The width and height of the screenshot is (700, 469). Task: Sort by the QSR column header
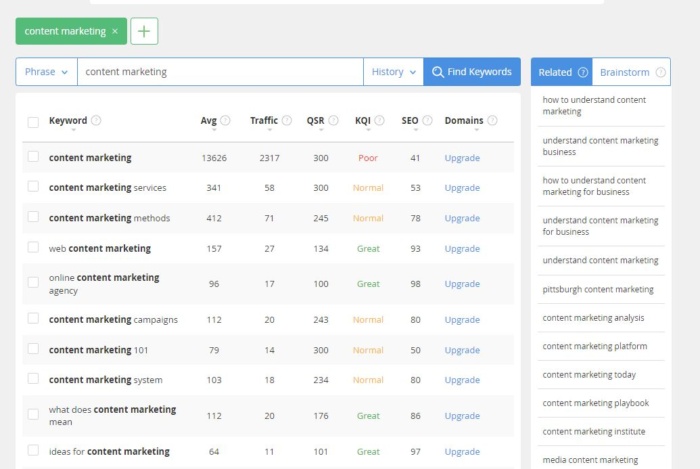(315, 120)
